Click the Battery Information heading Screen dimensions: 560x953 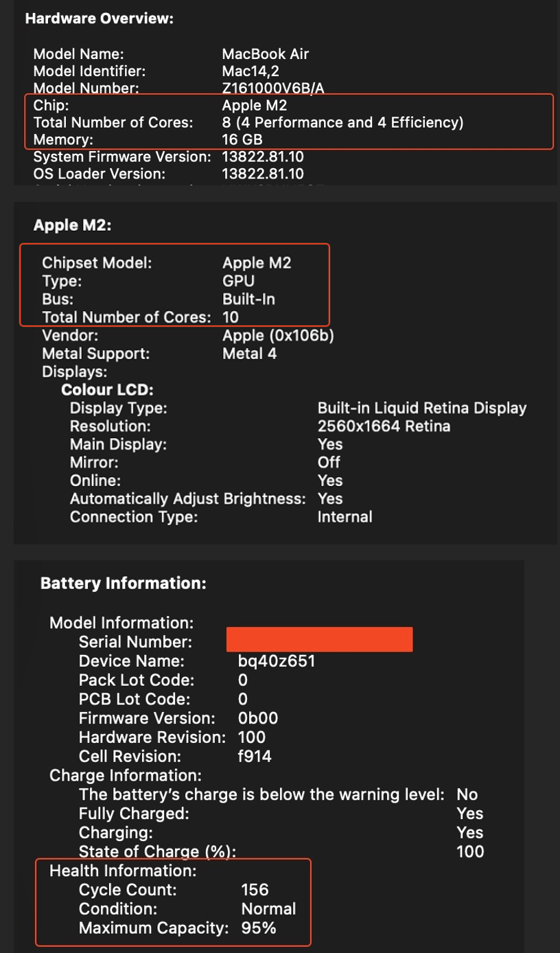pyautogui.click(x=123, y=584)
